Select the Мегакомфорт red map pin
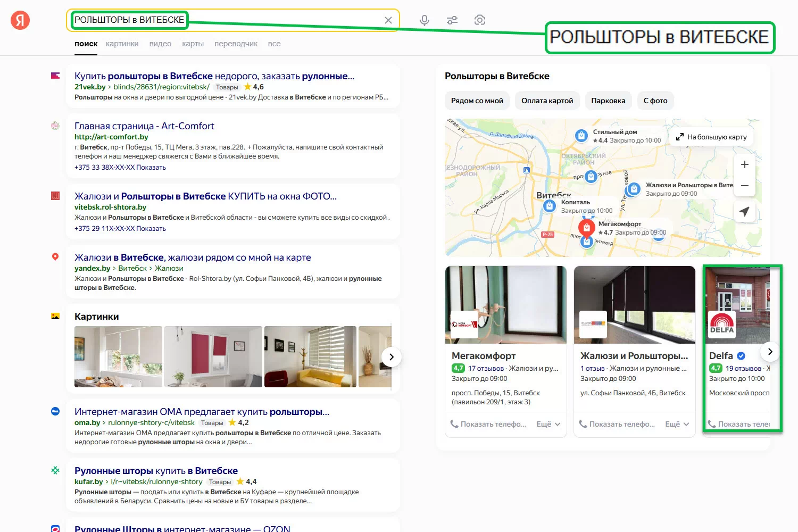 [x=586, y=228]
